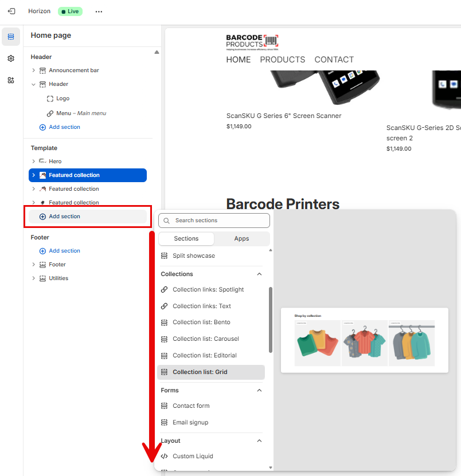
Task: Click the search magnifier icon
Action: 166,221
